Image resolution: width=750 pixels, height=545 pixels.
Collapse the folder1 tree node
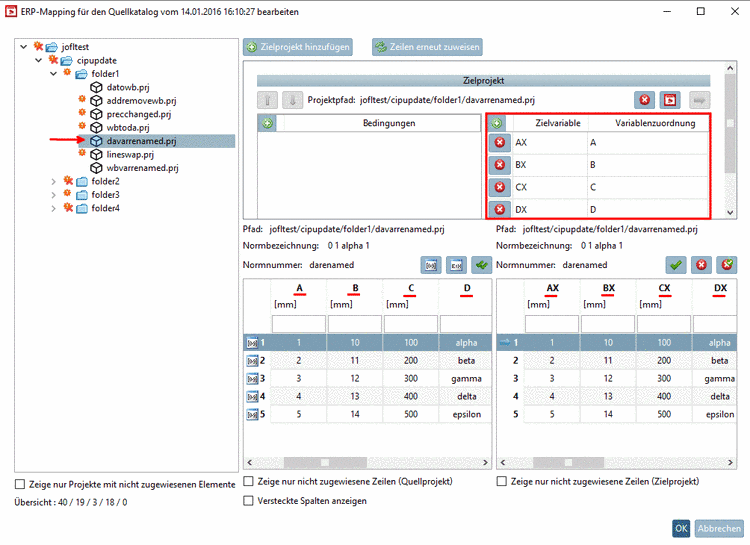54,74
